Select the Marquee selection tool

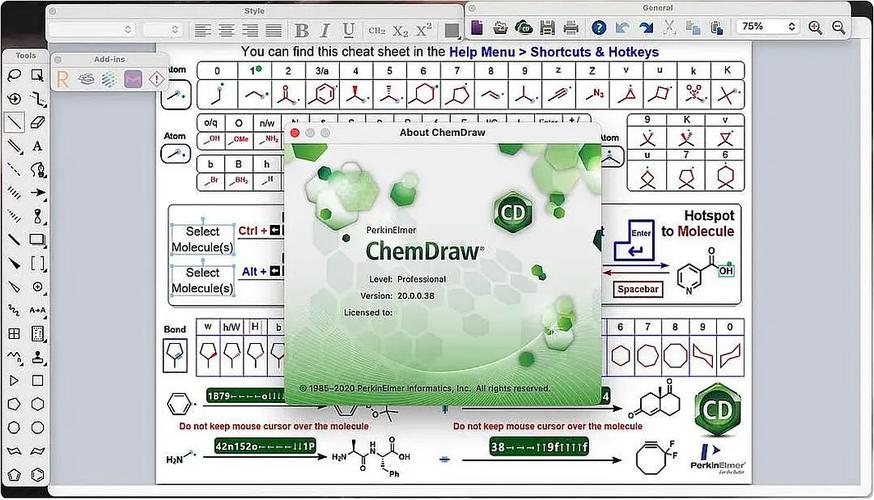pyautogui.click(x=37, y=75)
